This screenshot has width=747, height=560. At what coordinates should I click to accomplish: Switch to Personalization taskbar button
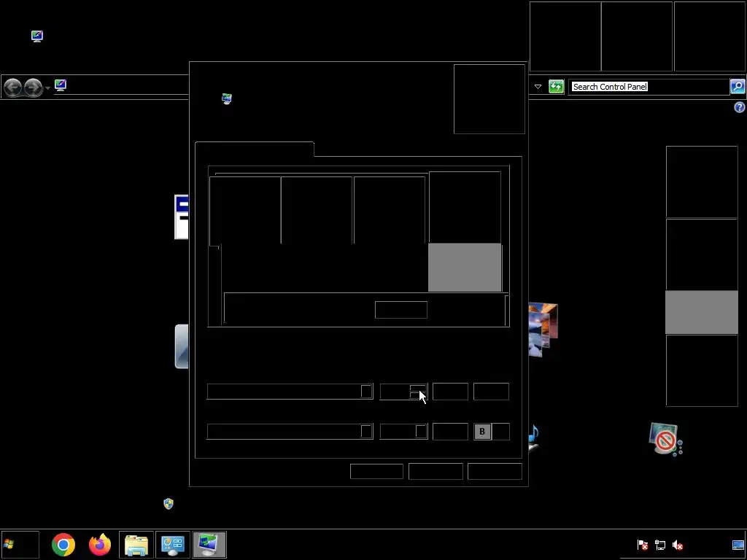coord(209,545)
